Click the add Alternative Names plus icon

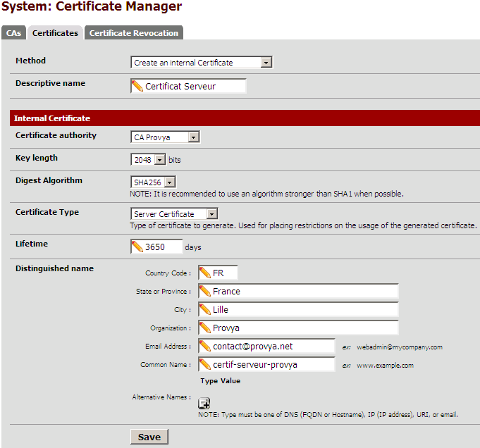(204, 403)
